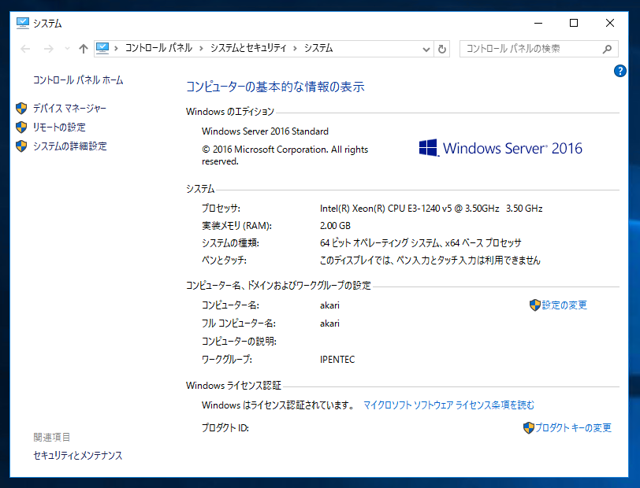Click the computer icon in address bar
Screen dimensions: 640x488
coord(102,49)
